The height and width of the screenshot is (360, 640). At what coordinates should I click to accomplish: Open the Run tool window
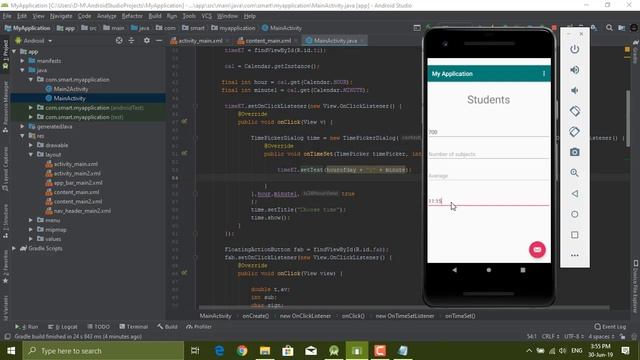click(x=27, y=327)
